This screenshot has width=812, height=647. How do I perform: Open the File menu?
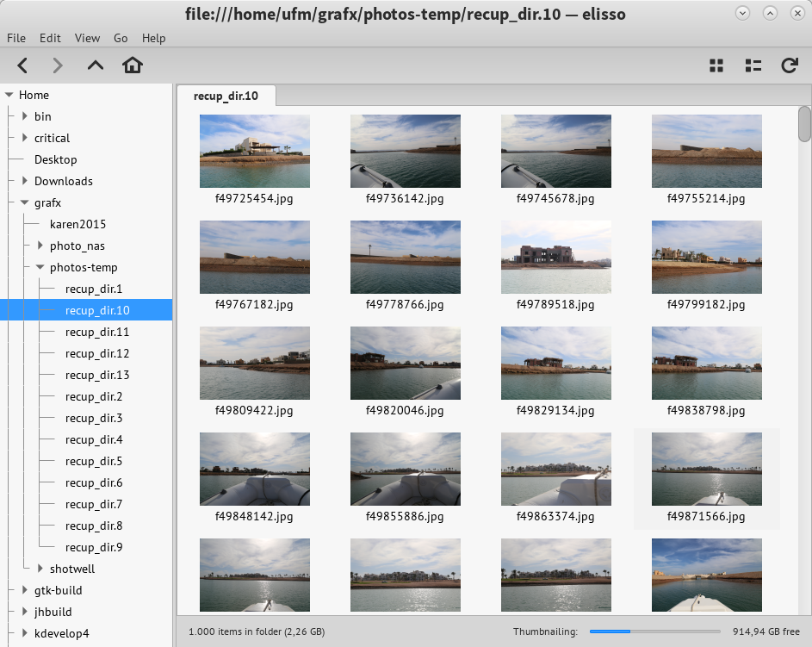pos(16,38)
